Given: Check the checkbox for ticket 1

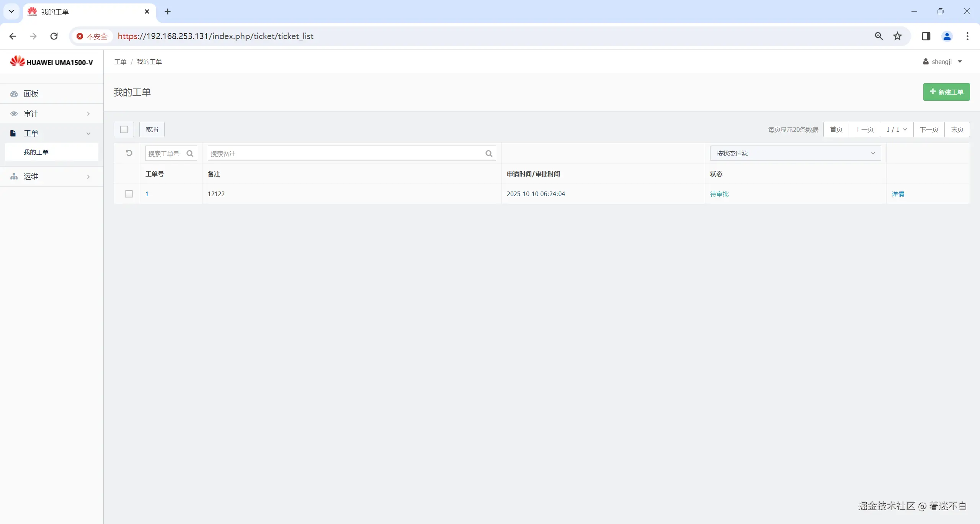Looking at the screenshot, I should 129,194.
